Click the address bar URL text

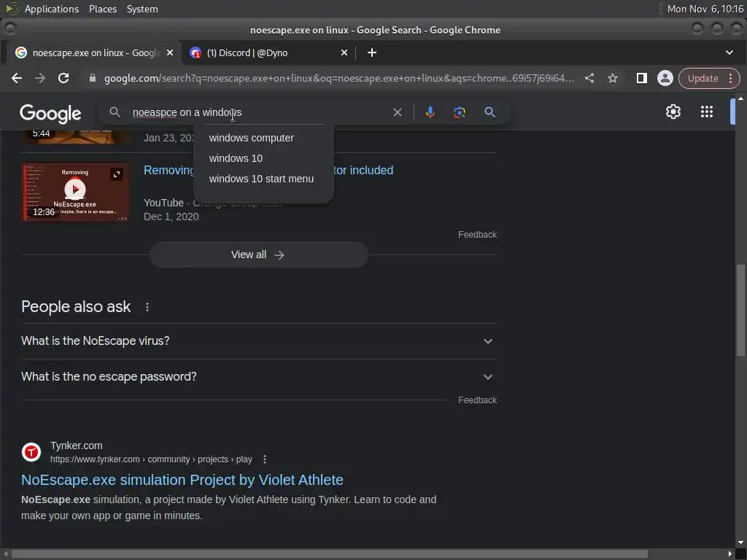coord(338,78)
